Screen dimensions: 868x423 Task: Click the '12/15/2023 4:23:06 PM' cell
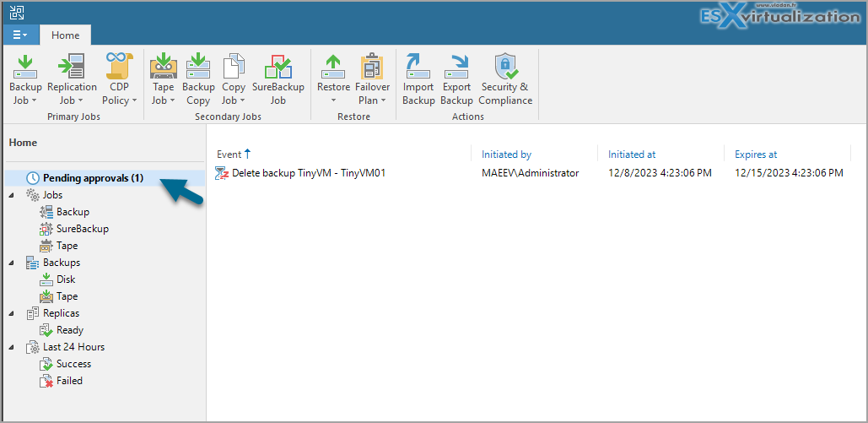789,173
